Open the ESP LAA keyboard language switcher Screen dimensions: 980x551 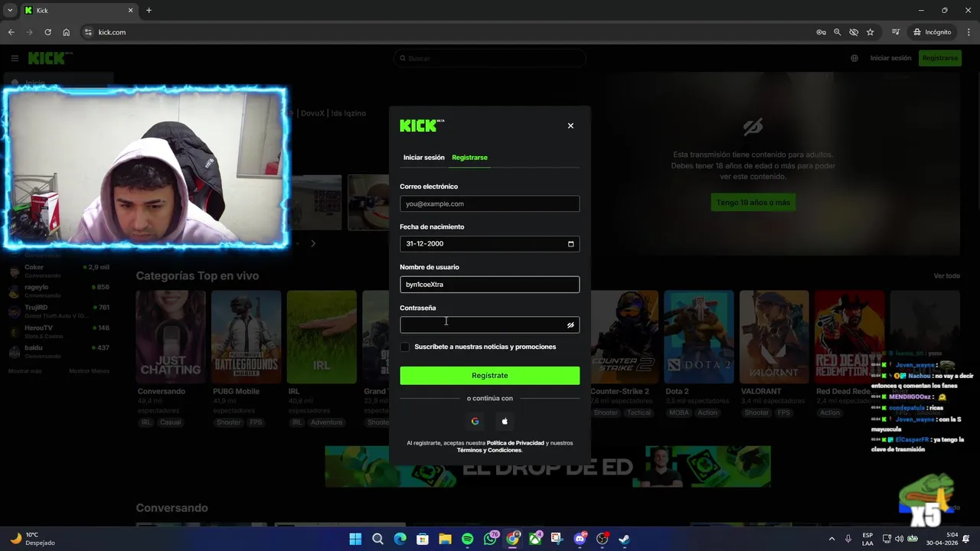click(867, 539)
